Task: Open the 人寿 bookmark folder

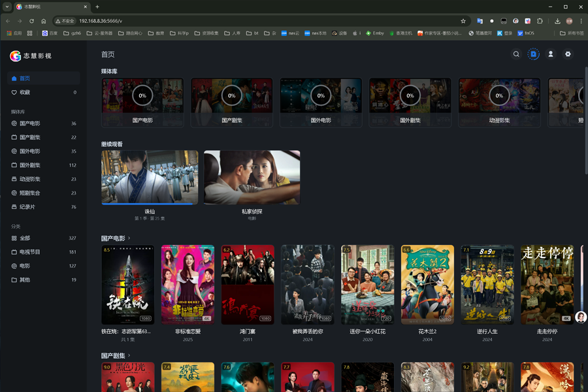Action: pos(232,33)
